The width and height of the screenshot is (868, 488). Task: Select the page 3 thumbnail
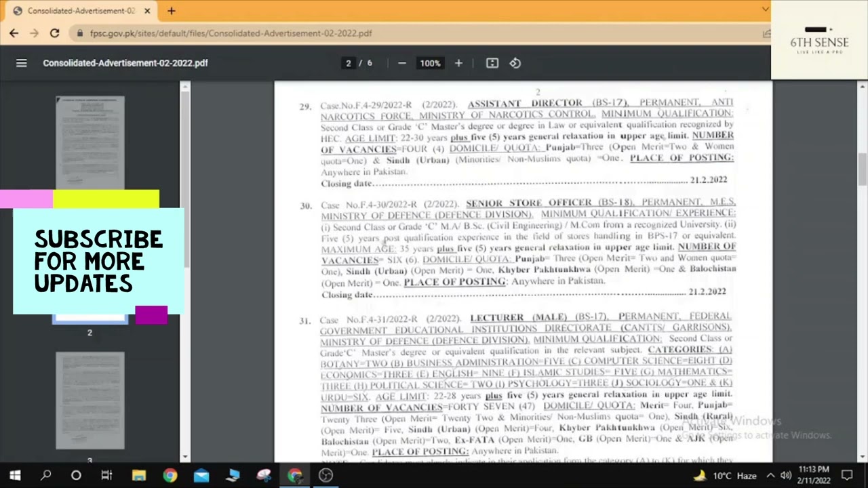point(90,400)
